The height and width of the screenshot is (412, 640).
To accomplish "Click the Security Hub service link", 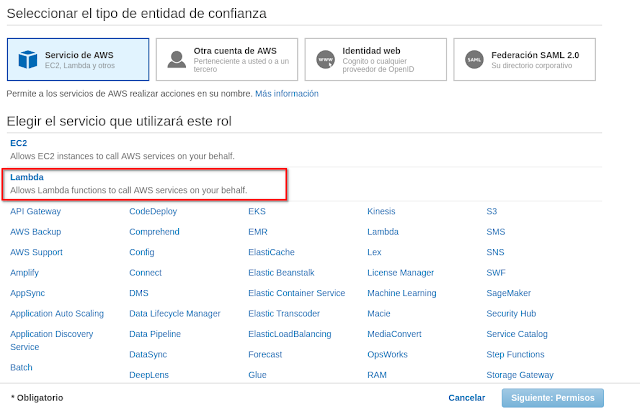I will (511, 314).
